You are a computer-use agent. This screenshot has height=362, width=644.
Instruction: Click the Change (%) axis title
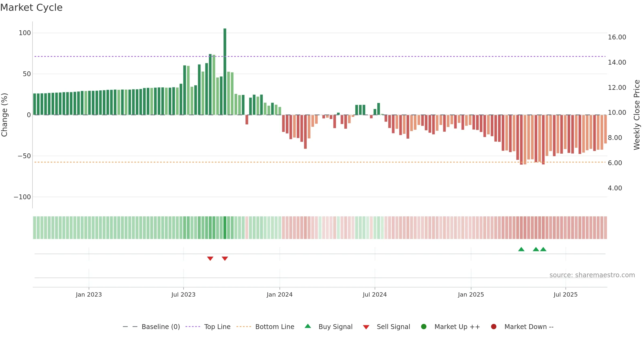[x=4, y=115]
